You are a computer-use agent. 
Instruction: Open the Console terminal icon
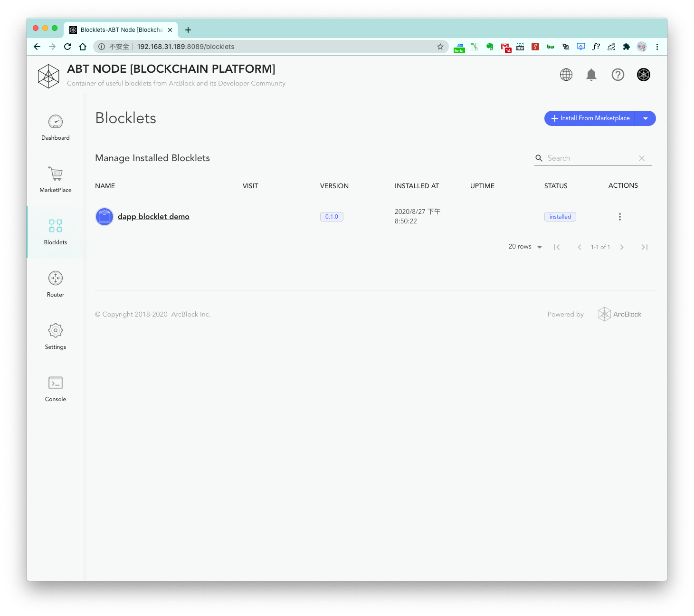(x=56, y=383)
